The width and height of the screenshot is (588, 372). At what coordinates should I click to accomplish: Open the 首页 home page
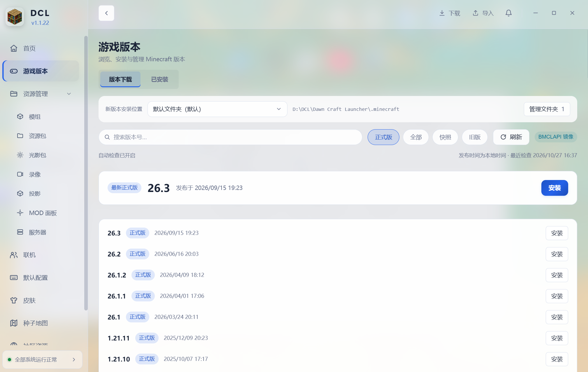coord(41,48)
